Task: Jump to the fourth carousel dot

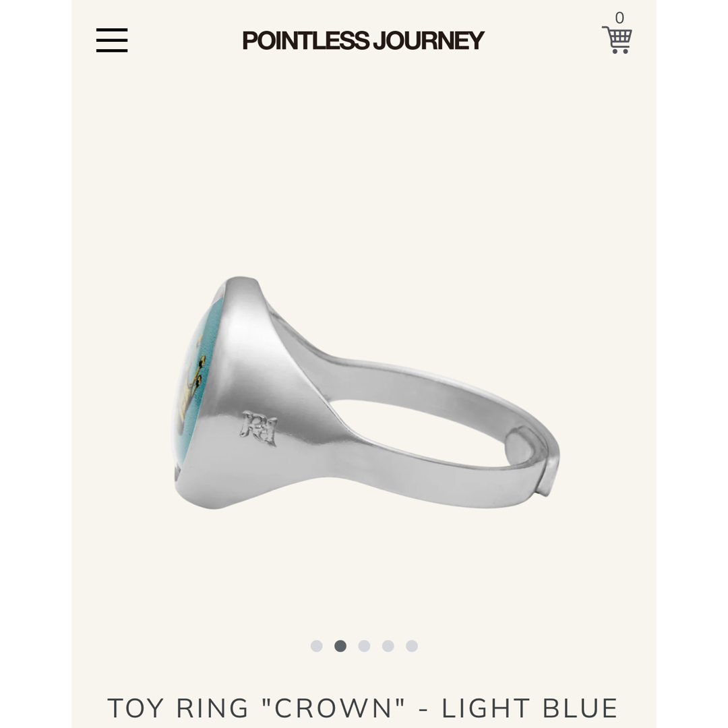Action: point(388,646)
